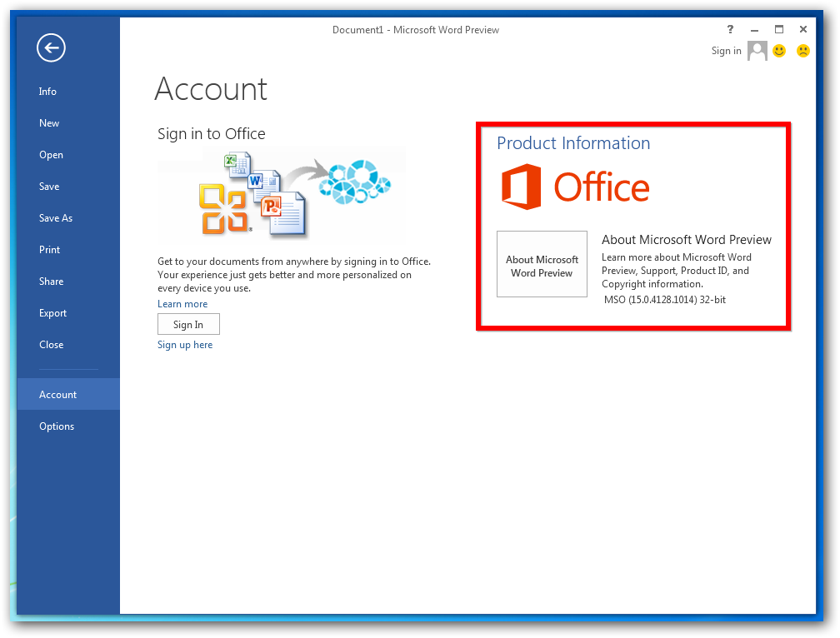Send a smile feedback with happy face
Image resolution: width=840 pixels, height=638 pixels.
click(x=779, y=51)
